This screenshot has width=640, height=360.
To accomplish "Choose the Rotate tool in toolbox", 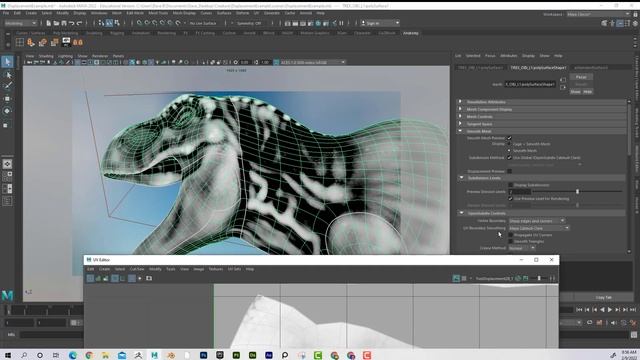I will (7, 111).
